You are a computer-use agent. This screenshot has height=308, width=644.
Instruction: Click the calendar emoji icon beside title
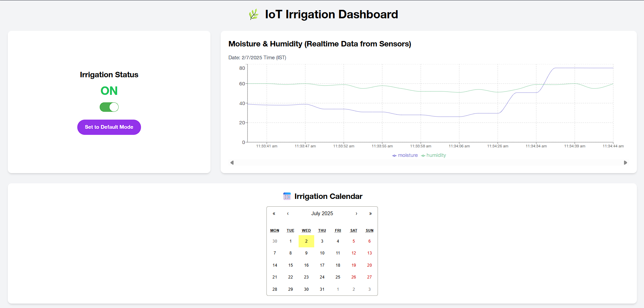pyautogui.click(x=287, y=196)
